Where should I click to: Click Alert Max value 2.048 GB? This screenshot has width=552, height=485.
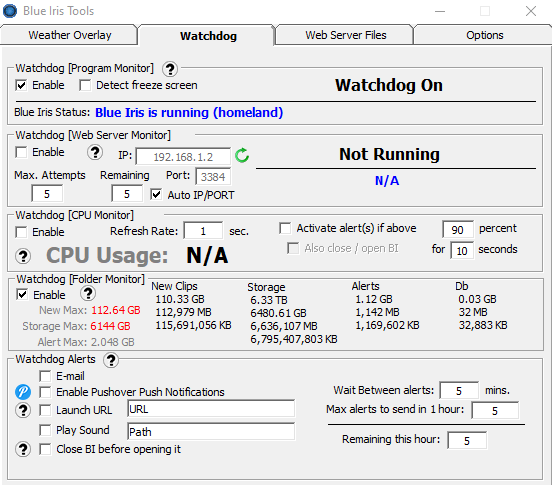coord(112,342)
